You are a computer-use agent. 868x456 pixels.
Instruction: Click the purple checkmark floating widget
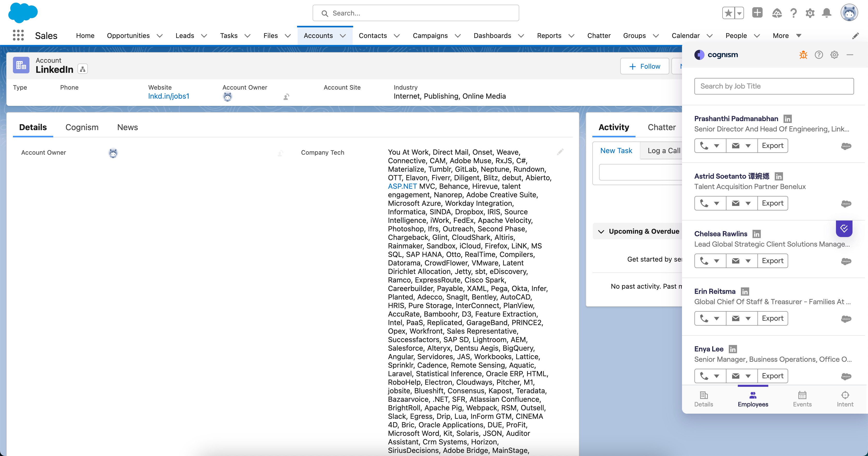(844, 229)
